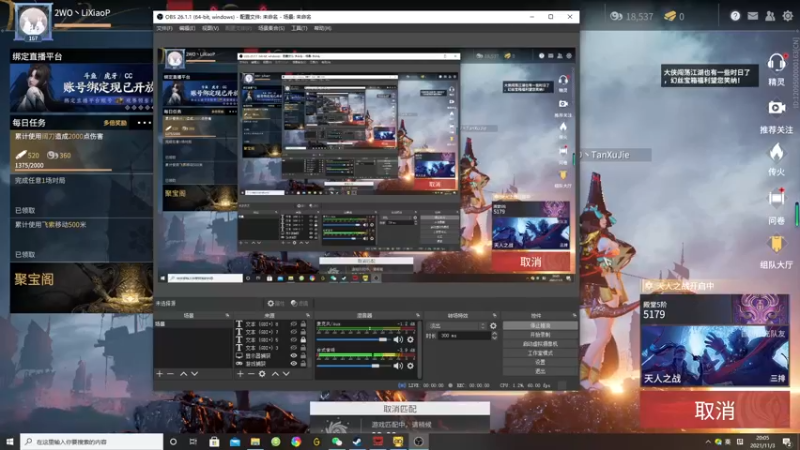The width and height of the screenshot is (800, 450).
Task: Toggle visibility of 文本 (GDI+) 6 source
Action: (293, 340)
